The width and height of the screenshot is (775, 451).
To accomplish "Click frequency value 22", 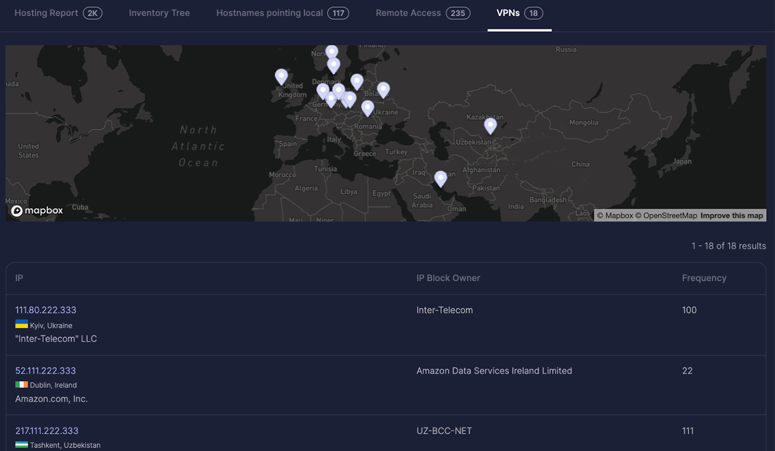I will pos(687,370).
